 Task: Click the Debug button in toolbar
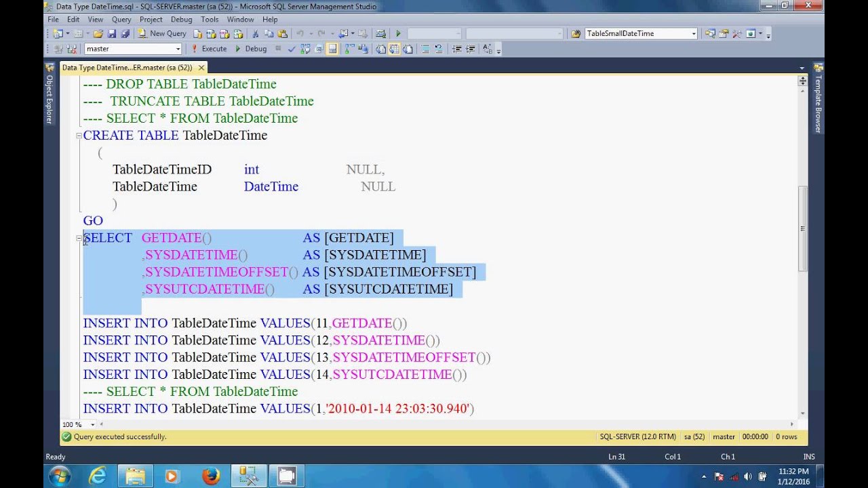pos(250,49)
